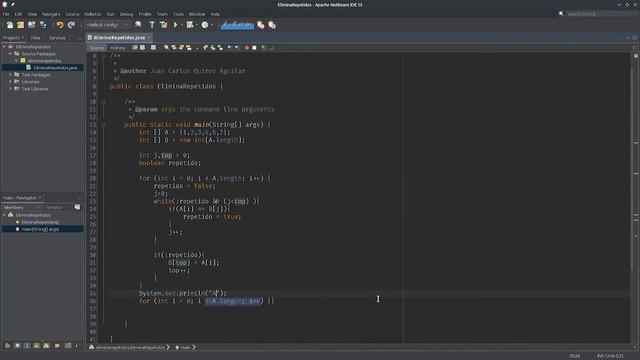The width and height of the screenshot is (640, 360).
Task: Close the EliminaRepetidos.java editor tab
Action: tap(150, 38)
